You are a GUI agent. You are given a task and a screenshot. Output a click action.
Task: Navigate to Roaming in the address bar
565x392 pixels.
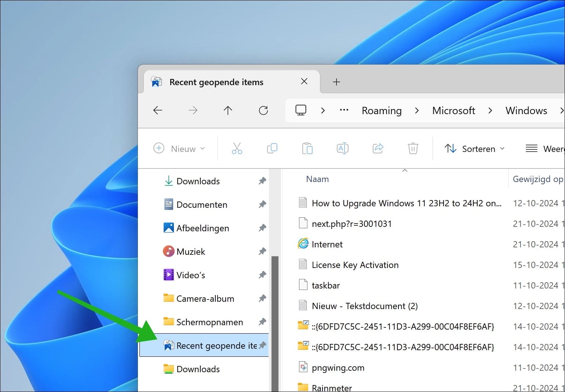point(382,110)
